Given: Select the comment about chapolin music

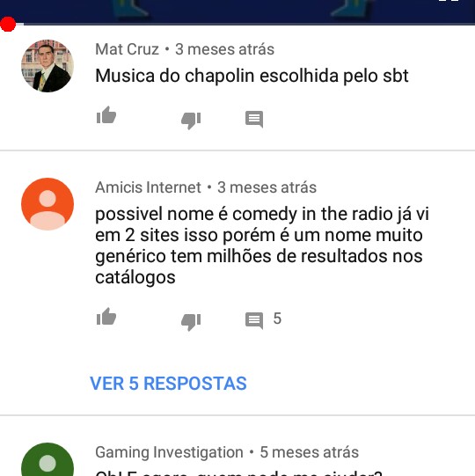Looking at the screenshot, I should 252,76.
